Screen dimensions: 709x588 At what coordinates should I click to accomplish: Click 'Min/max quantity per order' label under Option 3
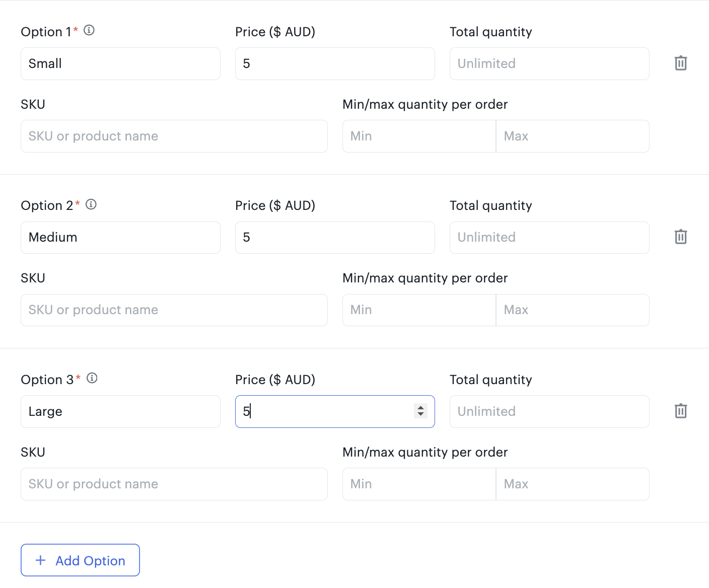[425, 452]
